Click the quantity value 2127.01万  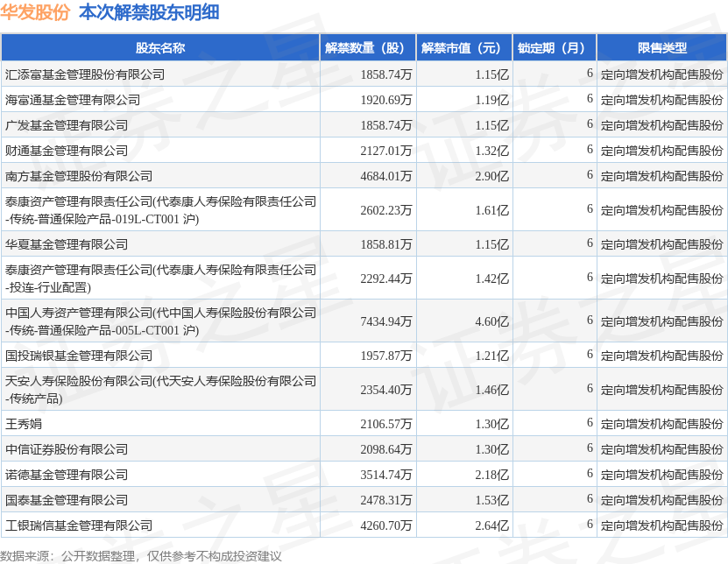click(386, 151)
